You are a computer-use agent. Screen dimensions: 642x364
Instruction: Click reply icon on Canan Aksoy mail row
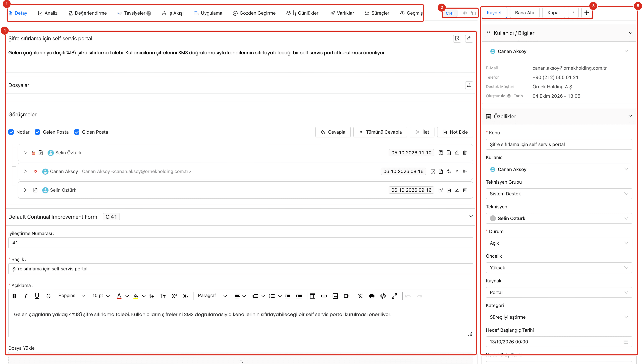[449, 172]
